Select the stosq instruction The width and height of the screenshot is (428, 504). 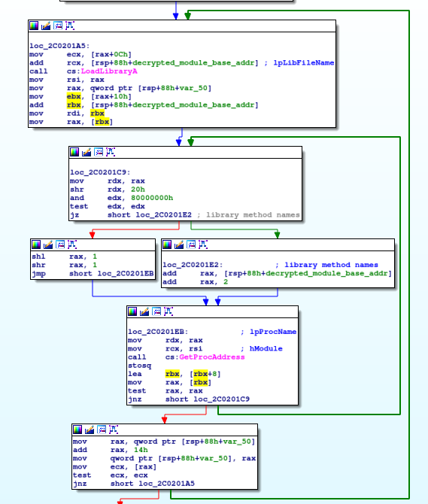point(139,366)
